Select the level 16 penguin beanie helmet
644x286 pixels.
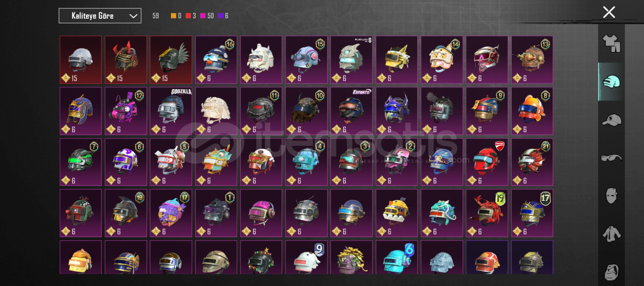[216, 60]
